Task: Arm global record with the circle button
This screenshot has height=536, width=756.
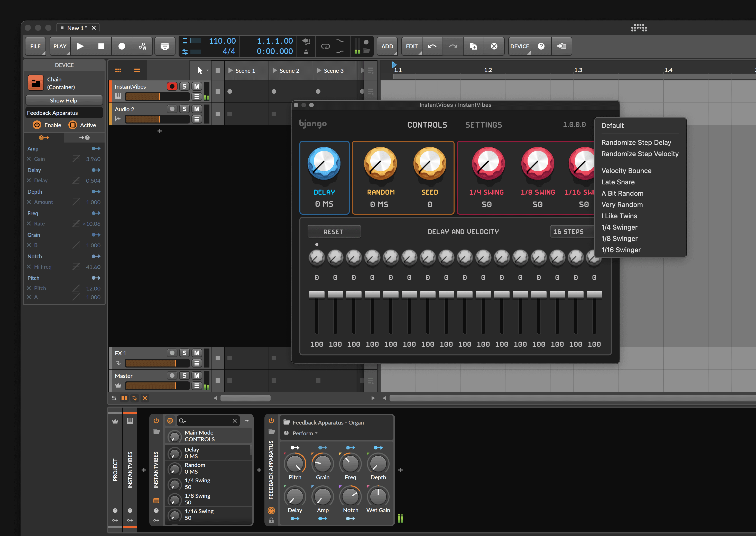Action: point(122,46)
